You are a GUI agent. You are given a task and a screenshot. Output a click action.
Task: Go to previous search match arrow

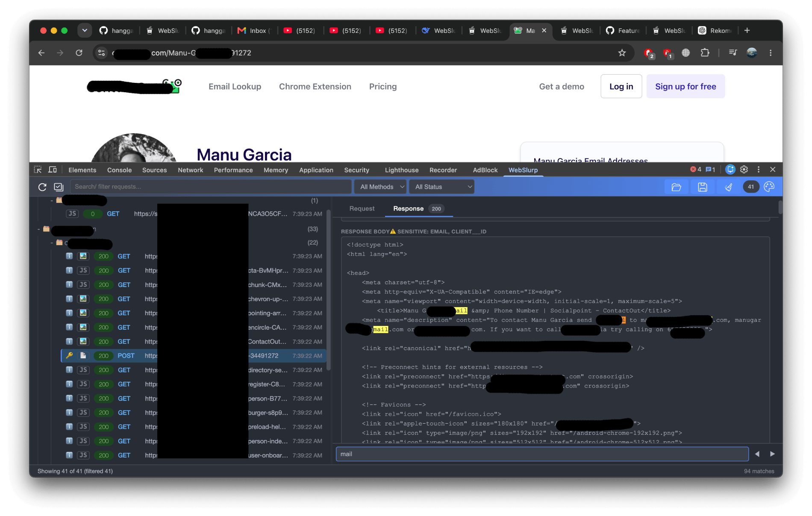tap(757, 454)
